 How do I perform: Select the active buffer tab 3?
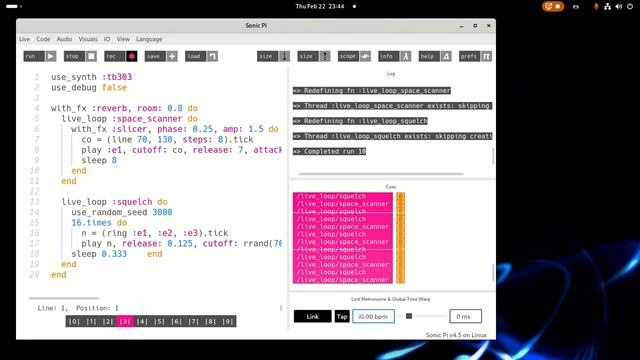(125, 321)
